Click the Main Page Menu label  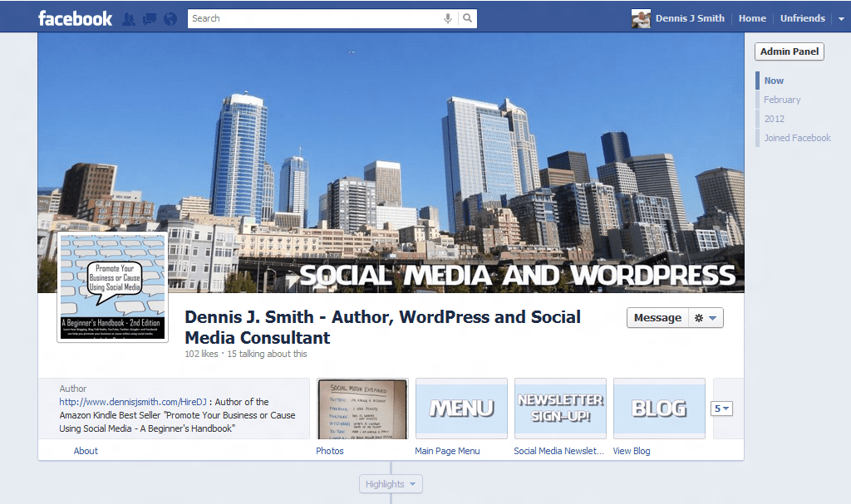pos(447,451)
